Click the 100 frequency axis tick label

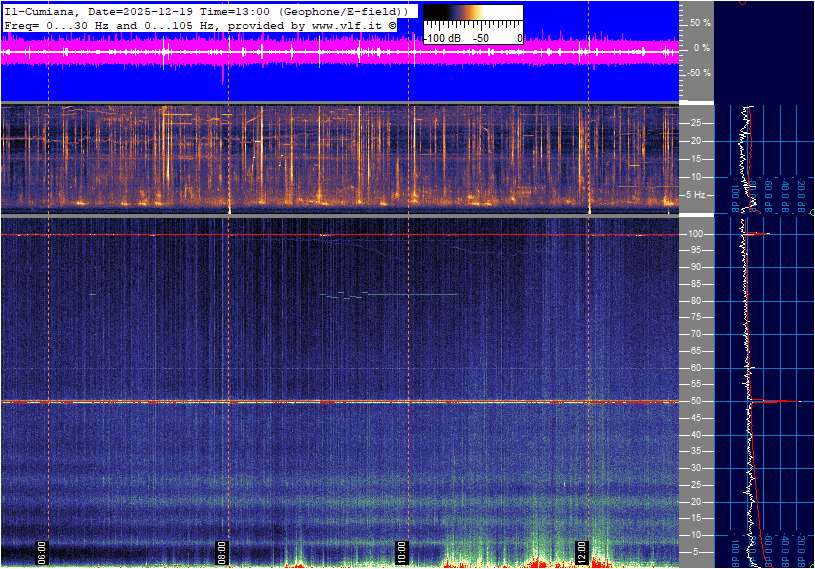pyautogui.click(x=697, y=234)
